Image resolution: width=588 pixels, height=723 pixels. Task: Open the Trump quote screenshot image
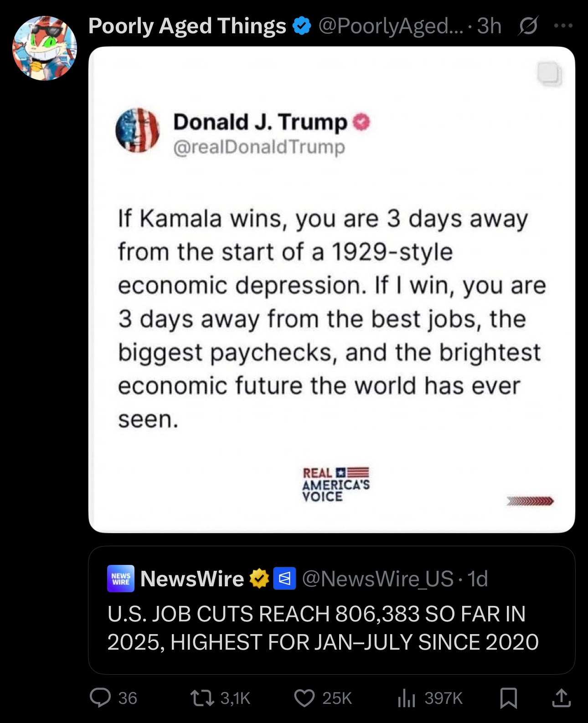pyautogui.click(x=331, y=289)
